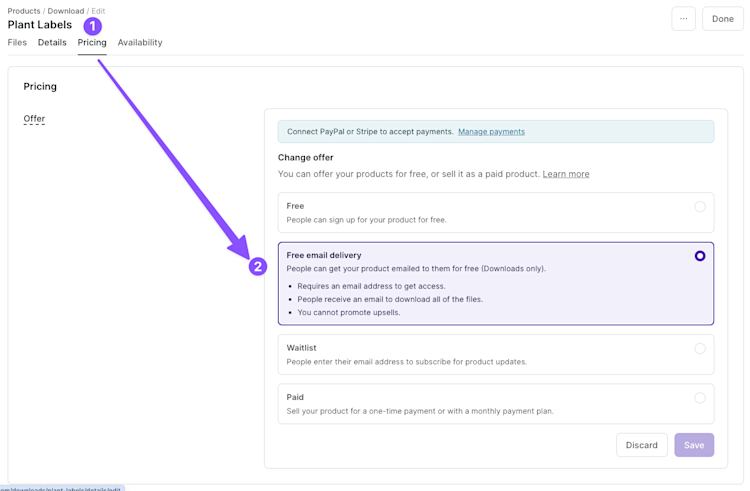Open the three-dot more options menu
Viewport: 750px width, 491px height.
[x=683, y=18]
